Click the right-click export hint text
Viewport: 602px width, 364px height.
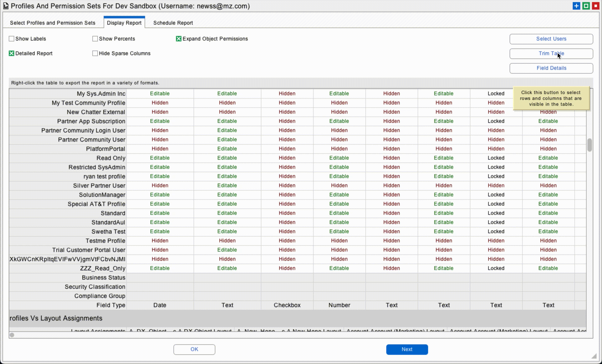tap(85, 83)
